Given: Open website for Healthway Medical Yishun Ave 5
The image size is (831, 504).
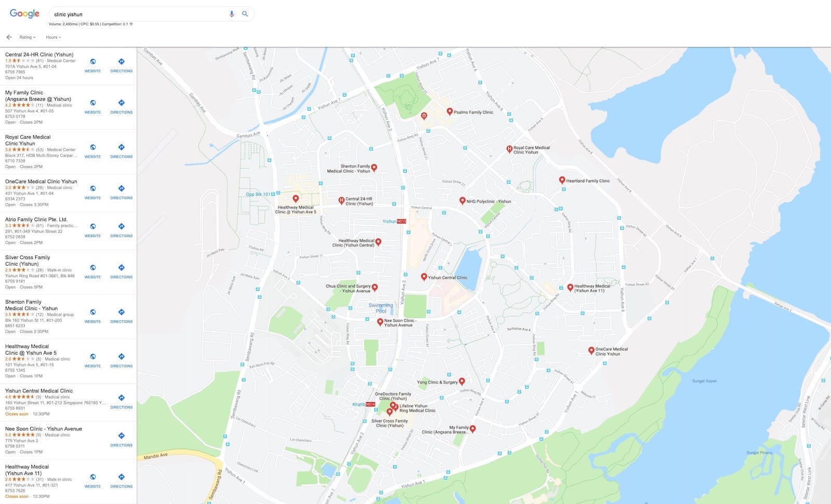Looking at the screenshot, I should tap(93, 360).
